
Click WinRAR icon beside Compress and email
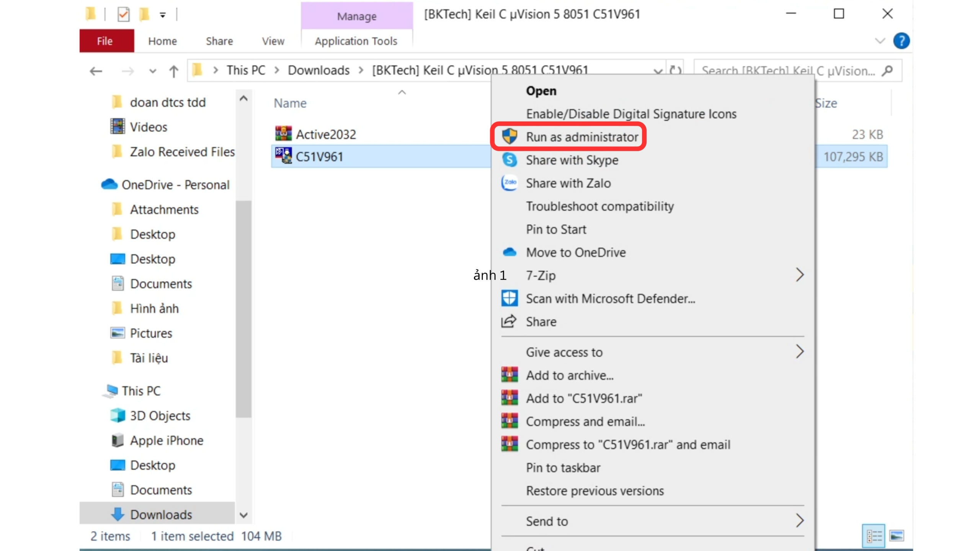[x=510, y=421]
